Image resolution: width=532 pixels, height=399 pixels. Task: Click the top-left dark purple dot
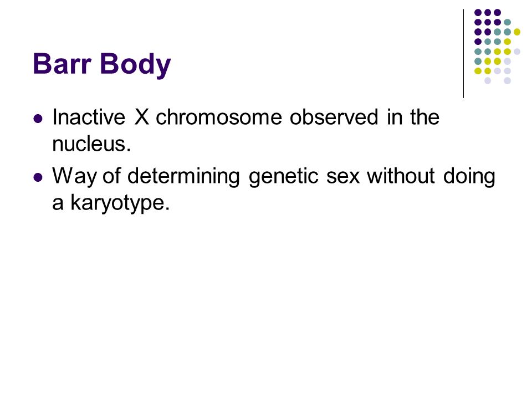point(478,13)
